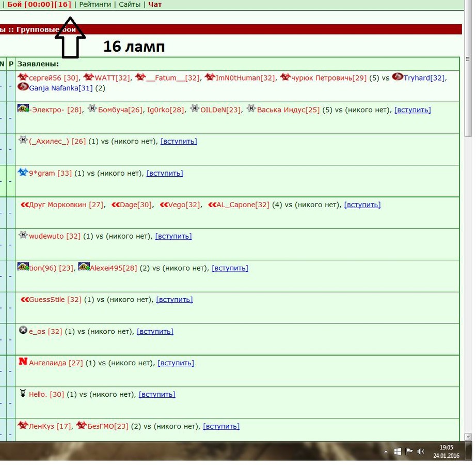Click the clan badge next to (_Ахилес_)
476x465 pixels.
pyautogui.click(x=23, y=140)
